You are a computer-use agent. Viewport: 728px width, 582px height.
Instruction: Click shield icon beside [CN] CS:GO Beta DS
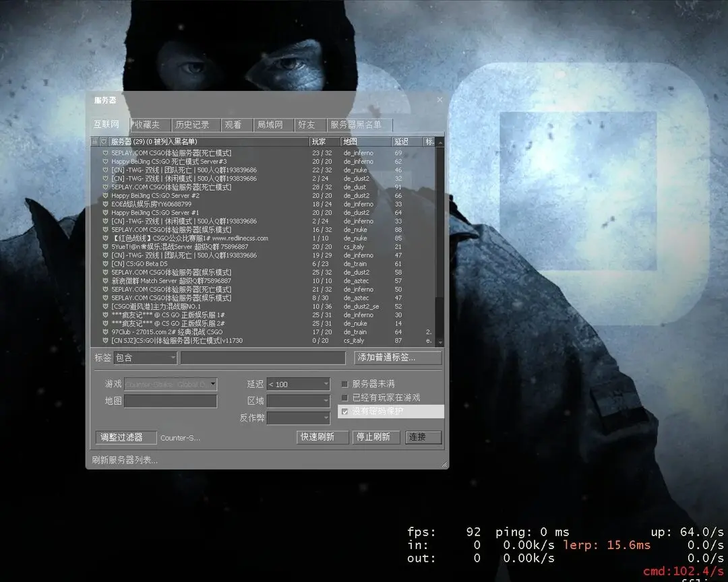pos(105,264)
